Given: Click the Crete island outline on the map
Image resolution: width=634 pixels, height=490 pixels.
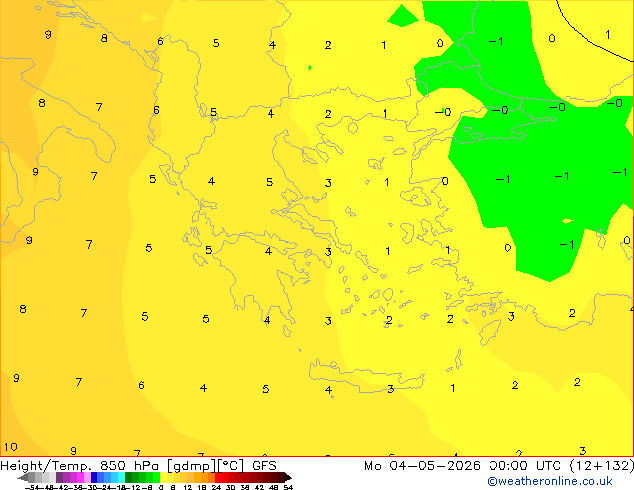Looking at the screenshot, I should [367, 376].
